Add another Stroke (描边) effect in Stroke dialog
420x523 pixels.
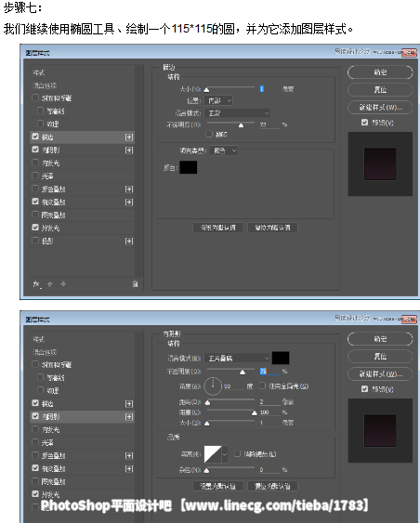tap(129, 137)
